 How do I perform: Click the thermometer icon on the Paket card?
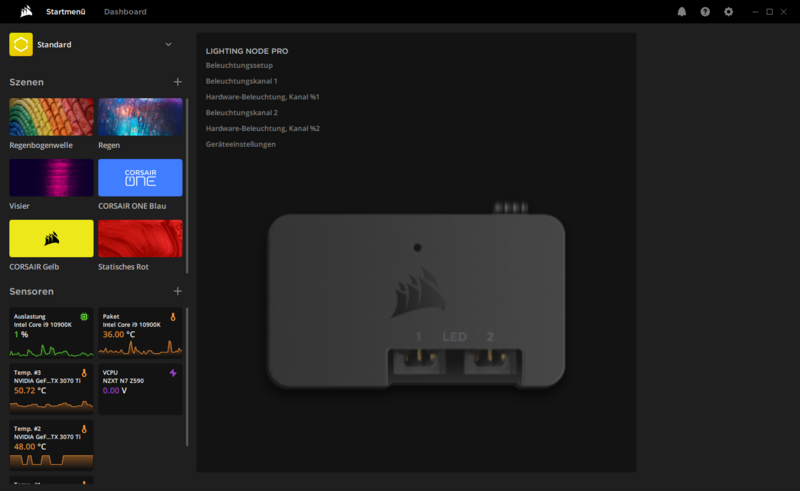coord(173,317)
